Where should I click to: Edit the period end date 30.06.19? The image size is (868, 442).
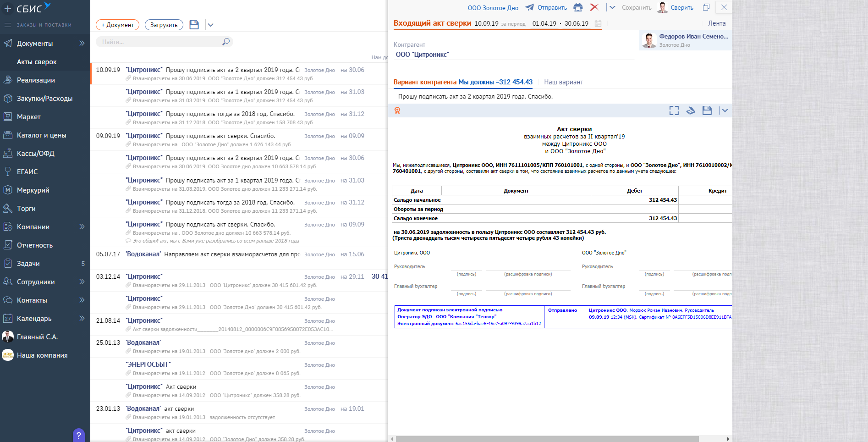[x=577, y=23]
